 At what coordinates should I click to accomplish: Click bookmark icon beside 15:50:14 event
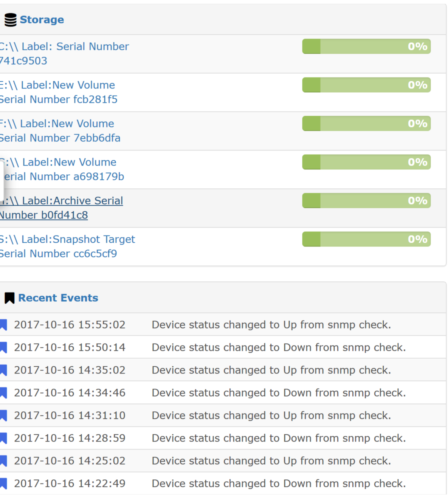tap(3, 347)
